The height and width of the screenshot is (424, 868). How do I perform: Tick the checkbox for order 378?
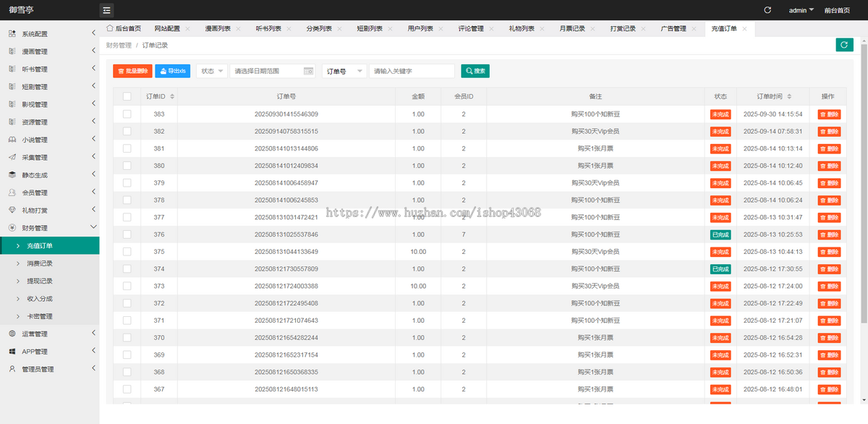click(127, 200)
